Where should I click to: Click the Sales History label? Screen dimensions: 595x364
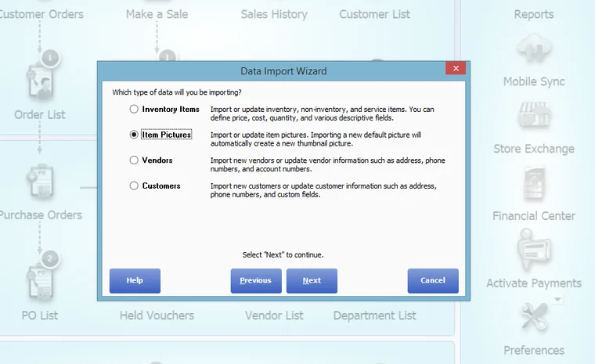[x=274, y=14]
